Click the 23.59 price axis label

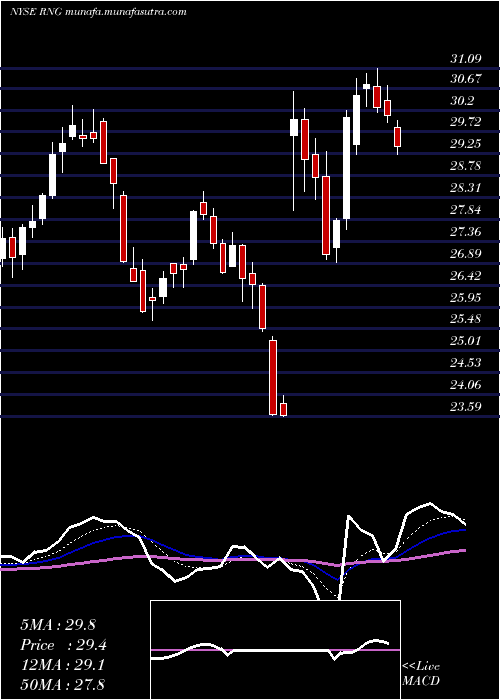click(x=466, y=406)
